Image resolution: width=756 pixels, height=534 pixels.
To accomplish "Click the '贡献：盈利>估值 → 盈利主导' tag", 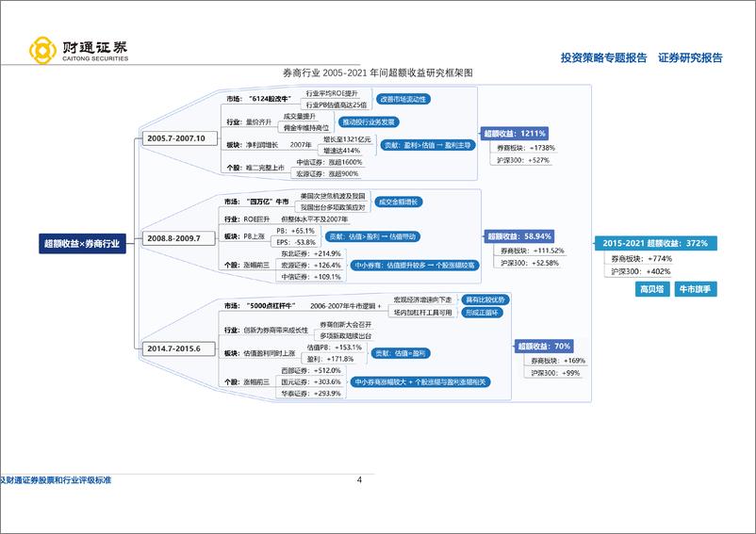I will click(x=428, y=145).
